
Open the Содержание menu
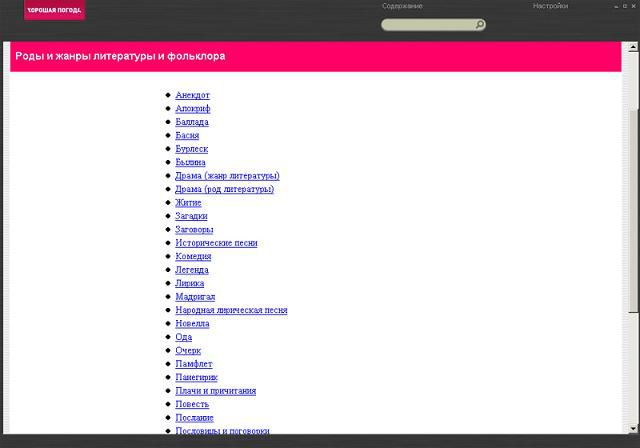(x=402, y=6)
